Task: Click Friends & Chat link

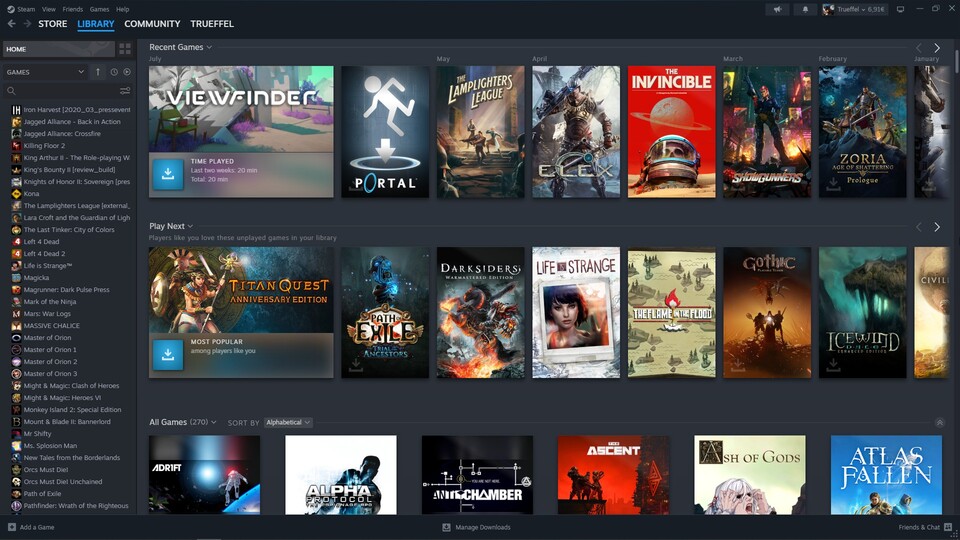Action: [919, 527]
